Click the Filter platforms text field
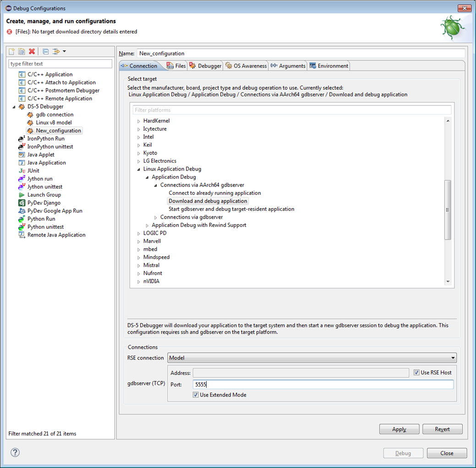The height and width of the screenshot is (468, 476). pyautogui.click(x=292, y=110)
